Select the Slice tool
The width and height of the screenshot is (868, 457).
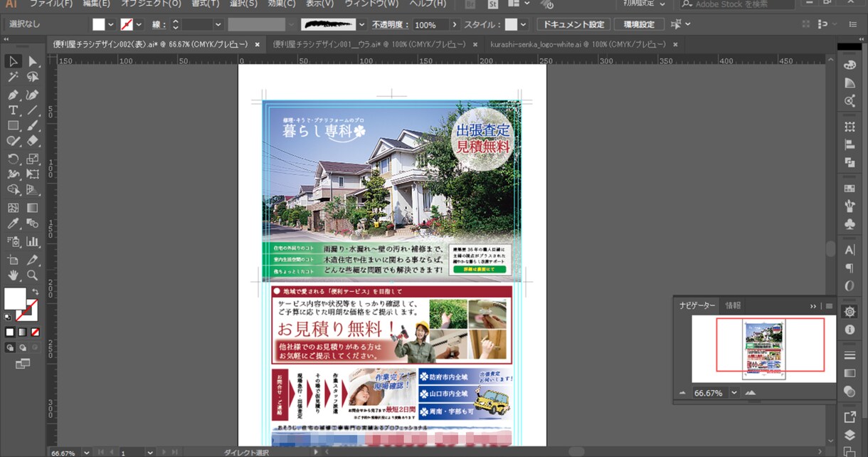point(32,259)
